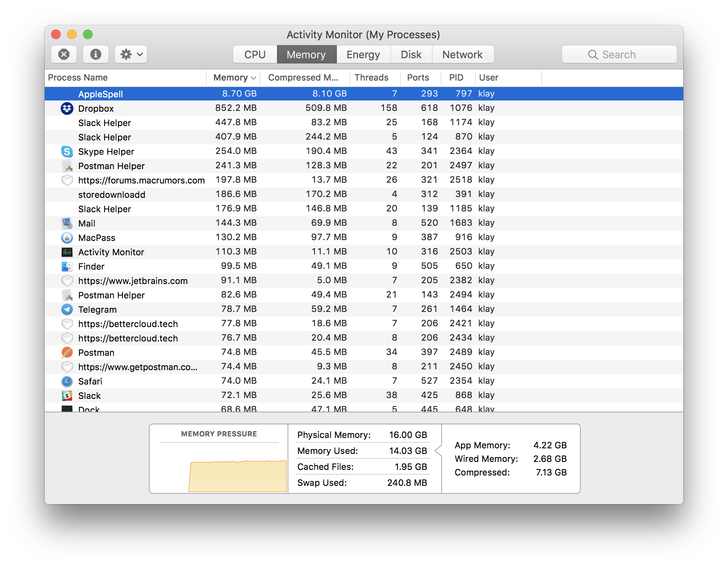This screenshot has width=728, height=568.
Task: Click the Mail app icon
Action: coord(67,223)
